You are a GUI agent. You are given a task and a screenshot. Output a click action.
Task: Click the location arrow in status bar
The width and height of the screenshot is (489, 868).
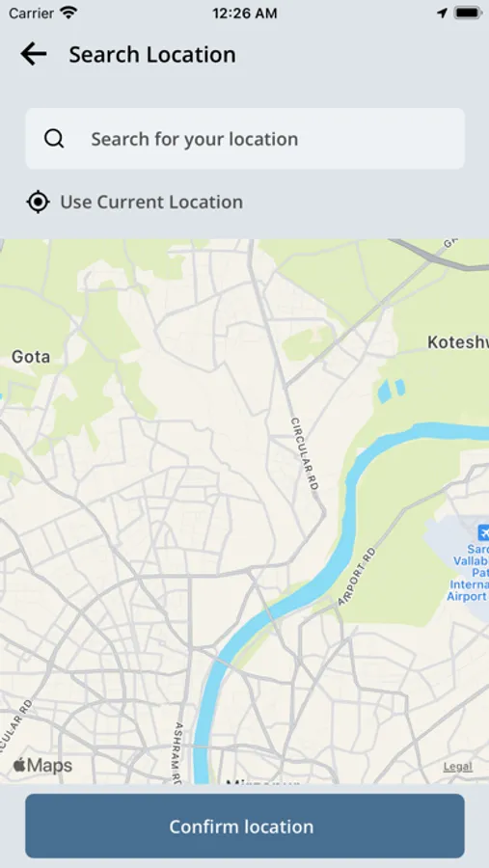click(442, 14)
